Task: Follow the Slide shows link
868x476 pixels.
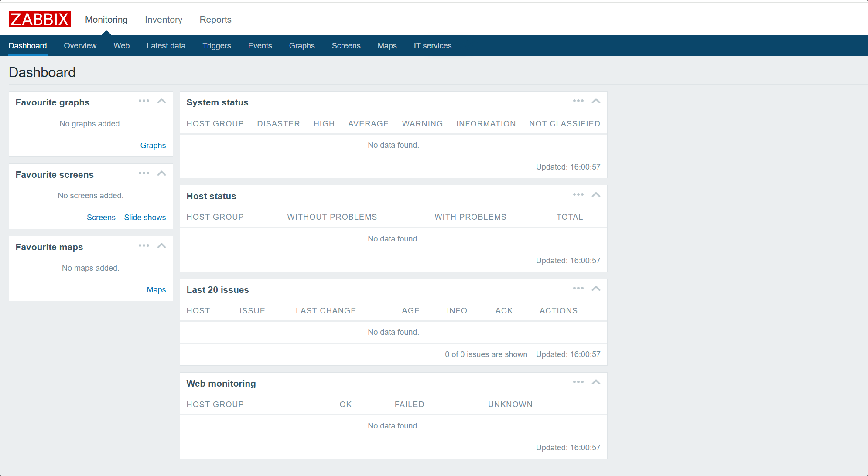Action: coord(145,218)
